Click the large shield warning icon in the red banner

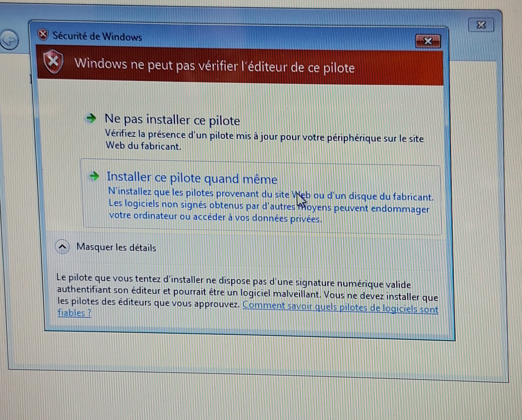click(53, 62)
